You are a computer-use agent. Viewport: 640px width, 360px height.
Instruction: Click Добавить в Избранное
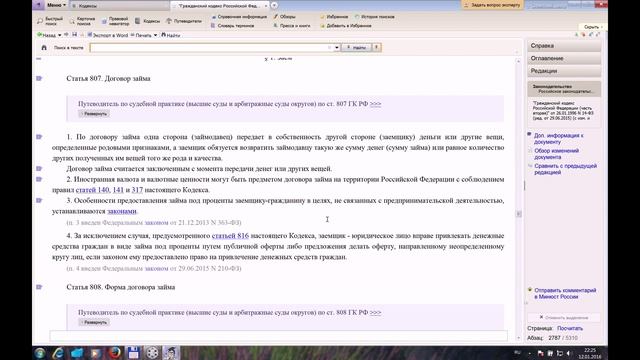pyautogui.click(x=346, y=26)
